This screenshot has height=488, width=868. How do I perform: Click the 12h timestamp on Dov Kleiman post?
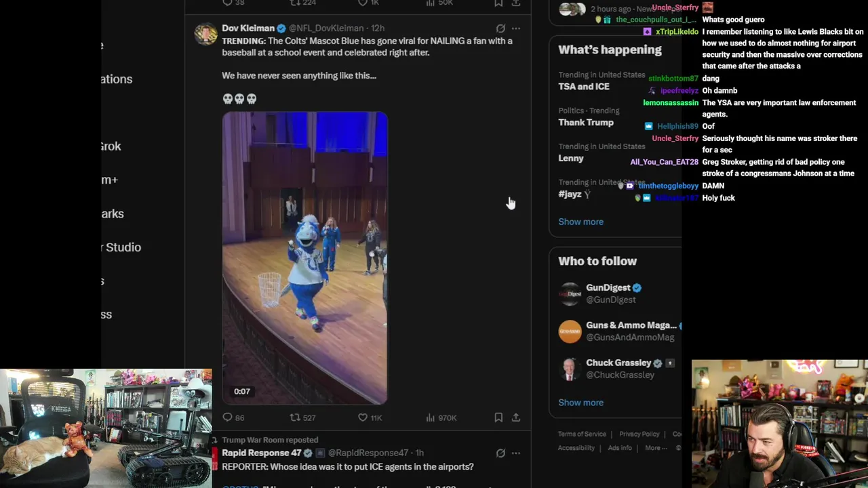(378, 28)
